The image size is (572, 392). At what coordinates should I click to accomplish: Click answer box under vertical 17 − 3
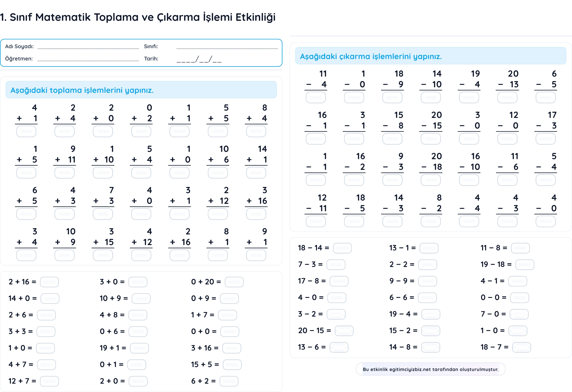click(x=545, y=139)
